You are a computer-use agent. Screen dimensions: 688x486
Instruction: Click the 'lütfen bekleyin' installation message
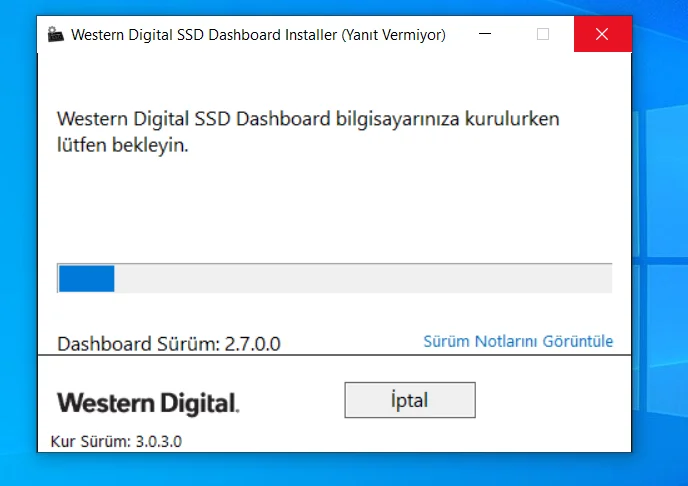[x=308, y=132]
